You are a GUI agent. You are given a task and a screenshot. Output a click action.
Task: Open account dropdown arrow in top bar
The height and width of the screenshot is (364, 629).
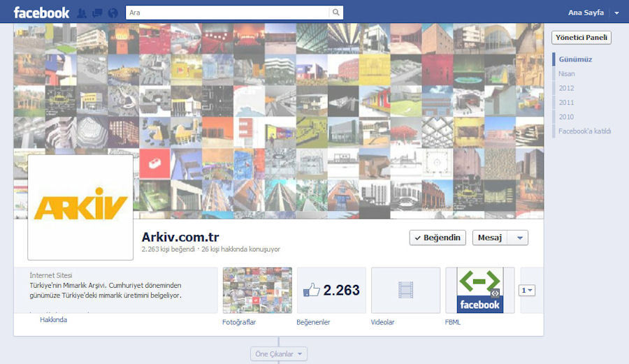pos(616,13)
